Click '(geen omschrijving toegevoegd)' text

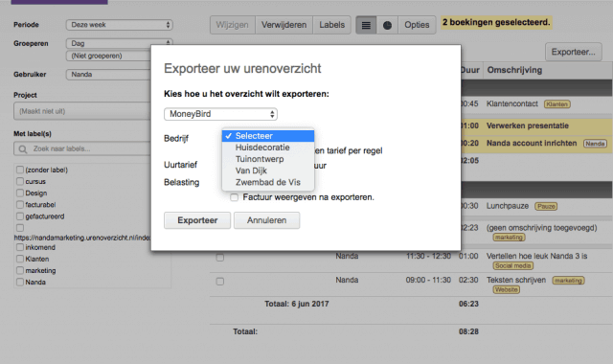coord(541,228)
